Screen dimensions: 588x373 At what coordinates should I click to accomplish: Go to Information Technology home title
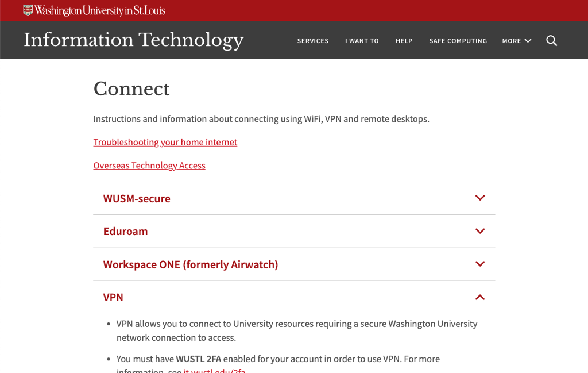point(133,40)
